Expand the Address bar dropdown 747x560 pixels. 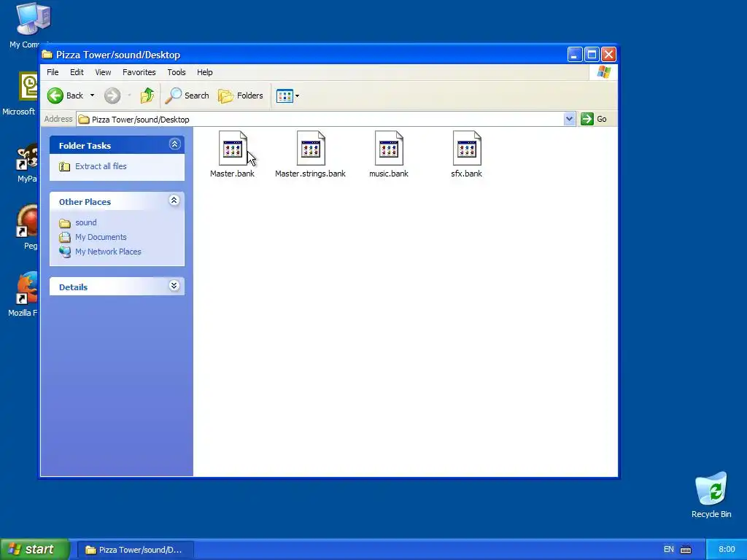(569, 119)
